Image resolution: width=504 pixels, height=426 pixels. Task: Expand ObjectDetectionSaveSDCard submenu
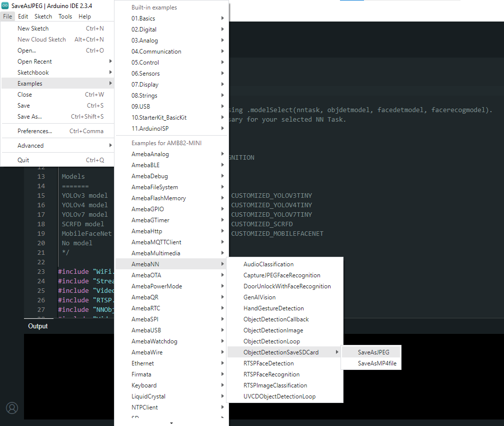pos(285,352)
